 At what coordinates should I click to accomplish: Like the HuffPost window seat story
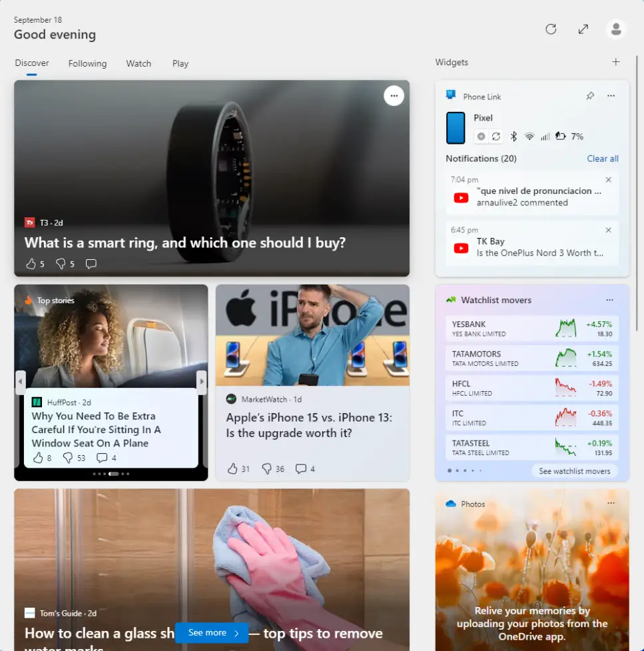click(x=38, y=458)
